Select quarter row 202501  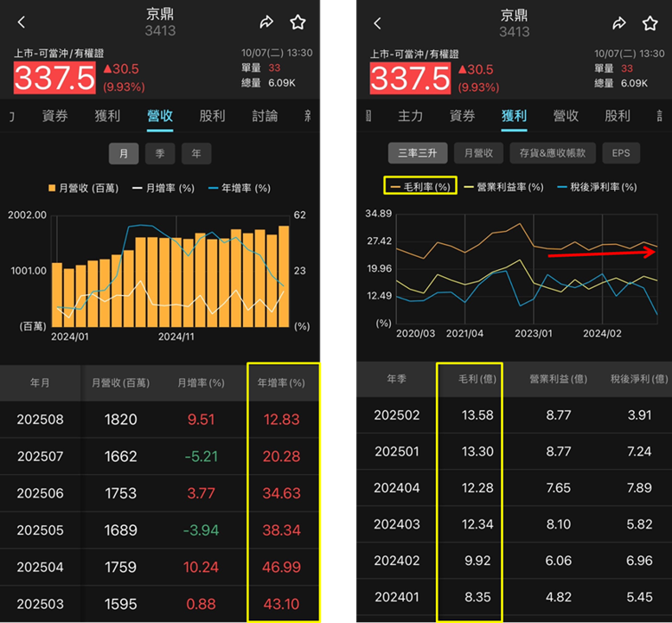(515, 452)
